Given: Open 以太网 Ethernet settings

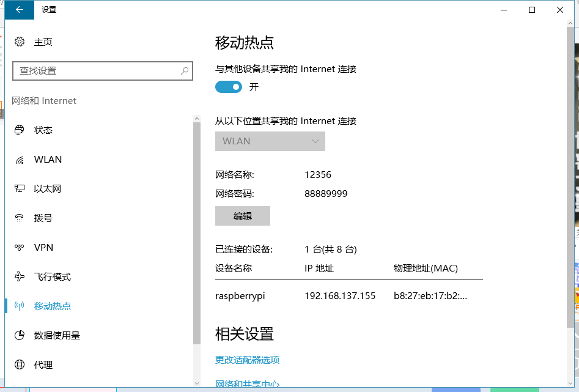Looking at the screenshot, I should tap(47, 189).
